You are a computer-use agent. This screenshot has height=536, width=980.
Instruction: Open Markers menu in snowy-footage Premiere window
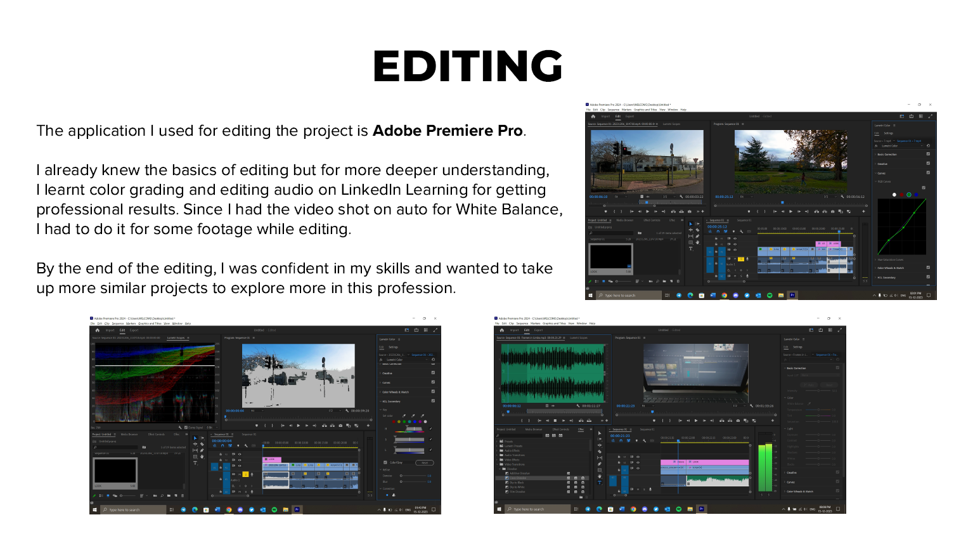[x=131, y=324]
